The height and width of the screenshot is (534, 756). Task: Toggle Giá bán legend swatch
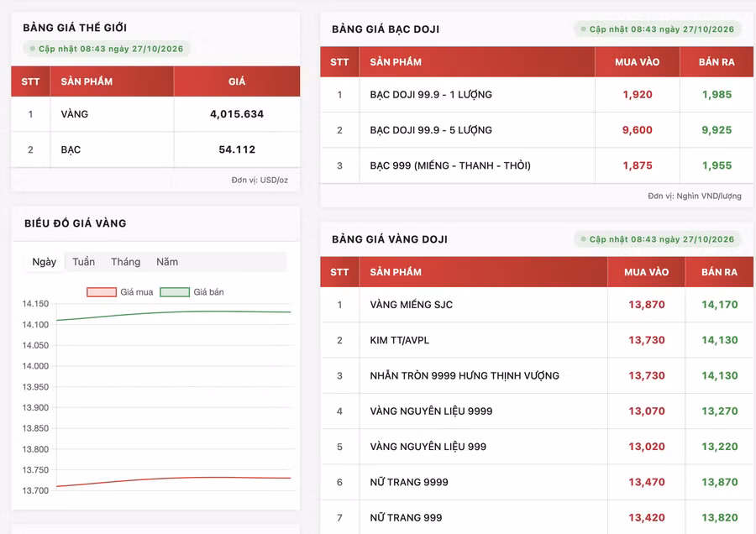point(175,292)
